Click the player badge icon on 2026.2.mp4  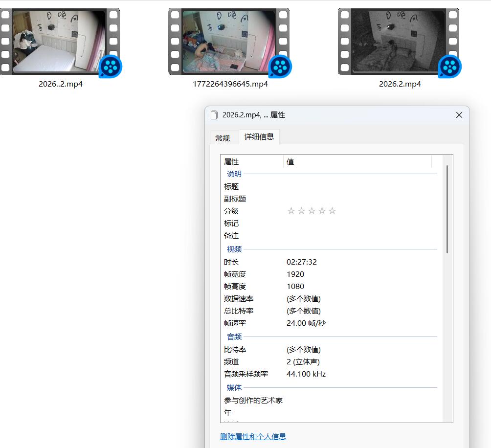(449, 66)
